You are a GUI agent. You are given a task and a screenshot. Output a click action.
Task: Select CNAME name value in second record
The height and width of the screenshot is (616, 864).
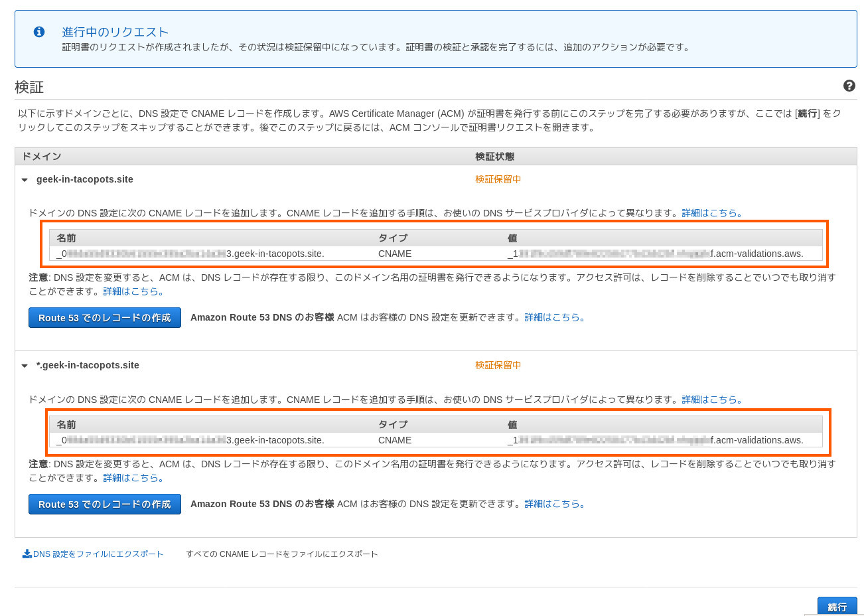pyautogui.click(x=190, y=440)
